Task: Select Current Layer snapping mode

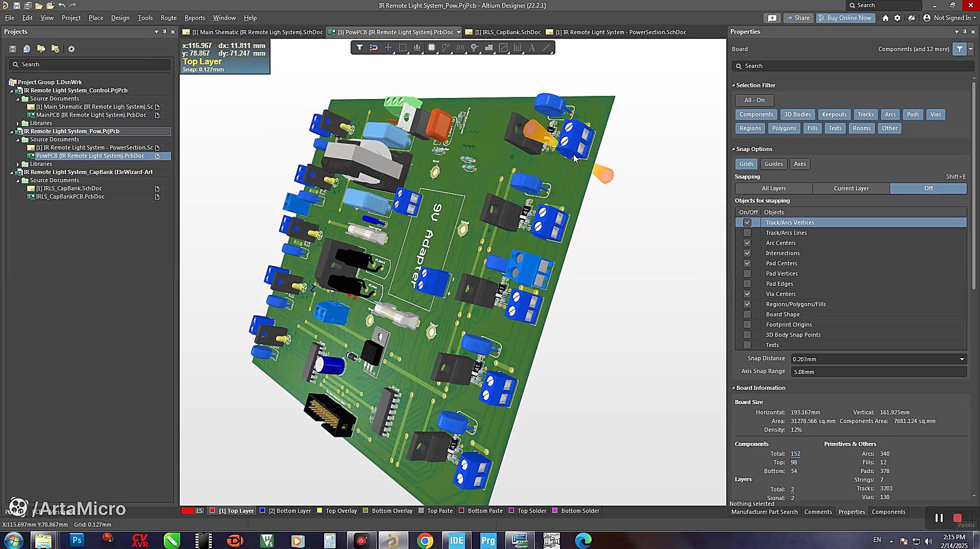Action: coord(851,188)
